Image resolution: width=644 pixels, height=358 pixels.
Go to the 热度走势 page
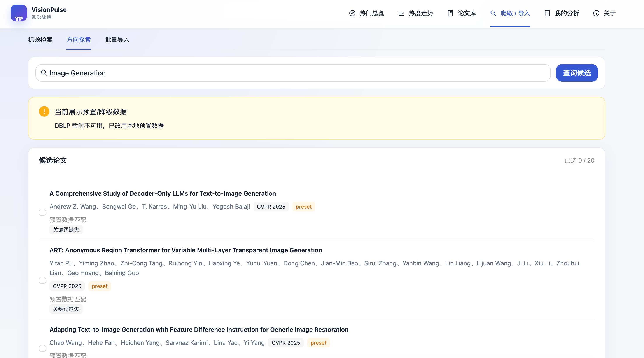(416, 13)
